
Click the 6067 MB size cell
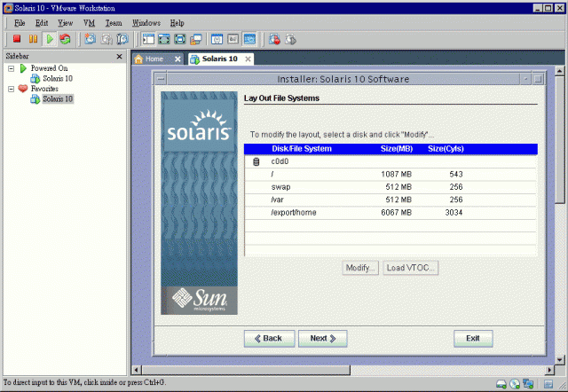click(x=396, y=213)
